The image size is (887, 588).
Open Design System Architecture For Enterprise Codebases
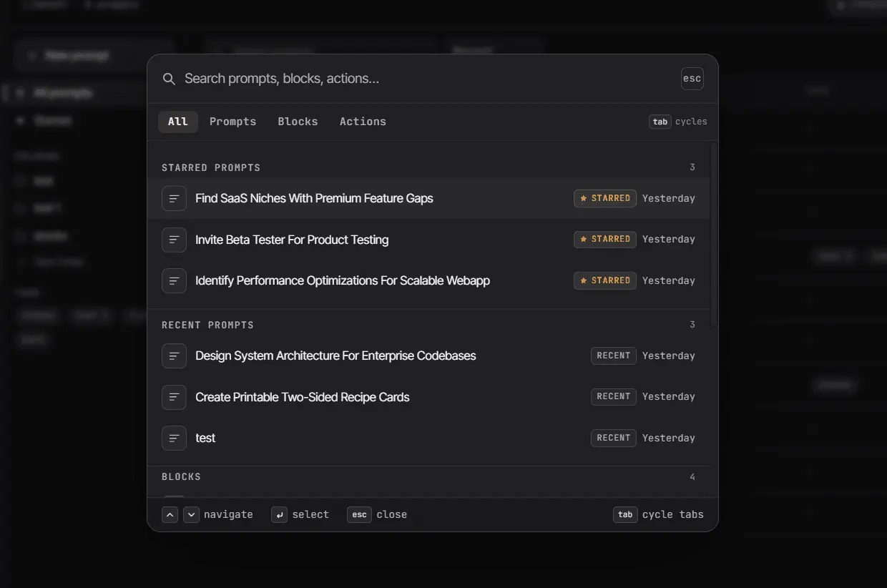point(428,356)
